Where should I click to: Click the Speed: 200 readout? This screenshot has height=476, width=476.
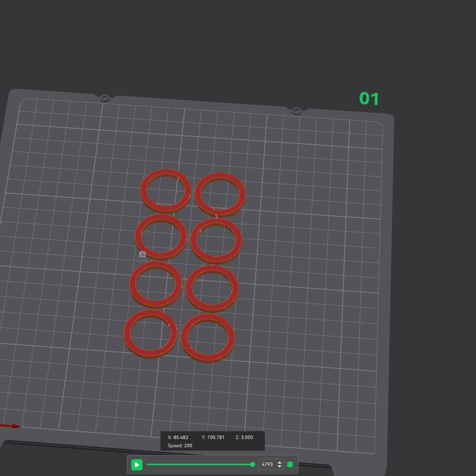coord(180,446)
